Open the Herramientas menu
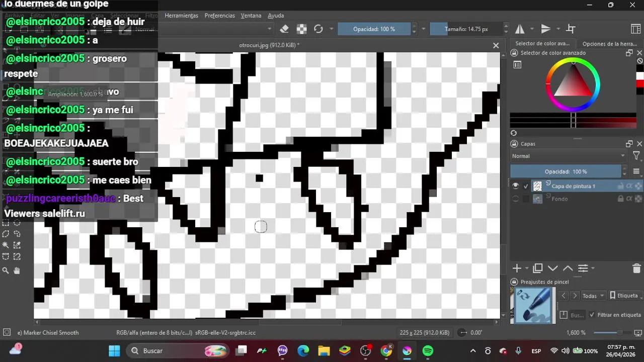Screen dimensions: 644x362 [x=181, y=16]
